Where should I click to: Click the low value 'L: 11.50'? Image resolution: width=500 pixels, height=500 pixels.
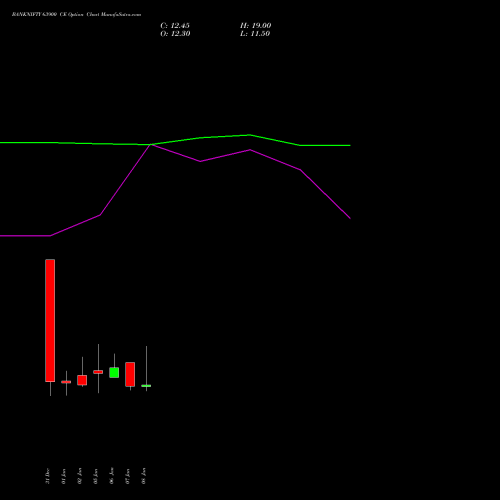[255, 34]
